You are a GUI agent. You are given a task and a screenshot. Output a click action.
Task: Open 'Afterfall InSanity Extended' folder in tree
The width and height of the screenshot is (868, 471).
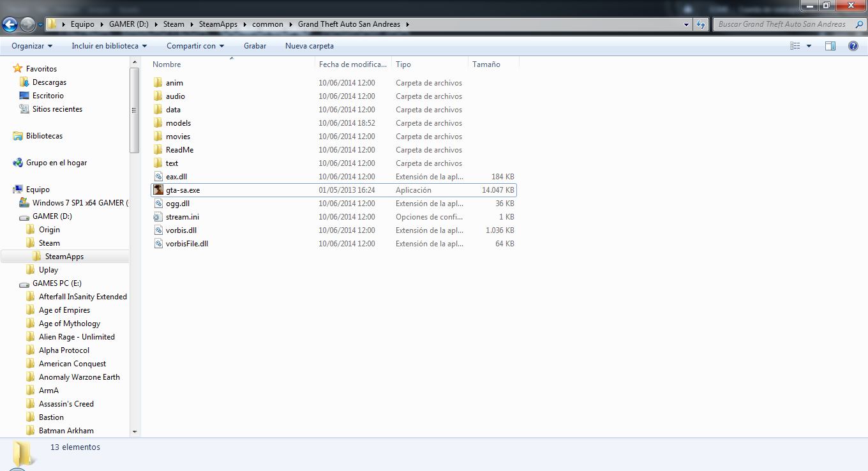tap(82, 297)
